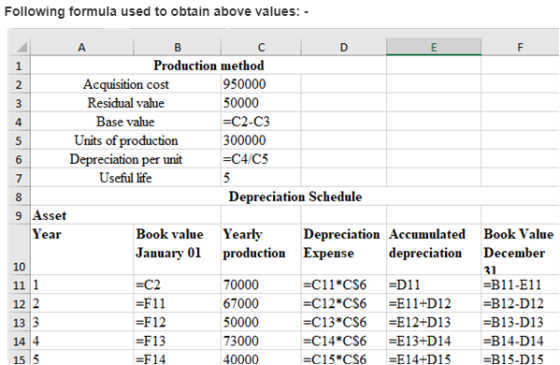This screenshot has height=365, width=560.
Task: Click the =C2 cell in year 1 row
Action: (177, 285)
